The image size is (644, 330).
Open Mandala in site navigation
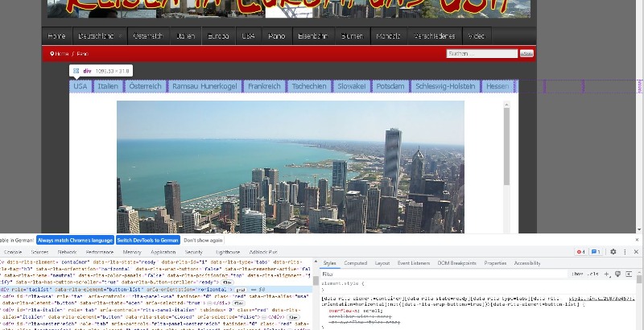tap(389, 36)
